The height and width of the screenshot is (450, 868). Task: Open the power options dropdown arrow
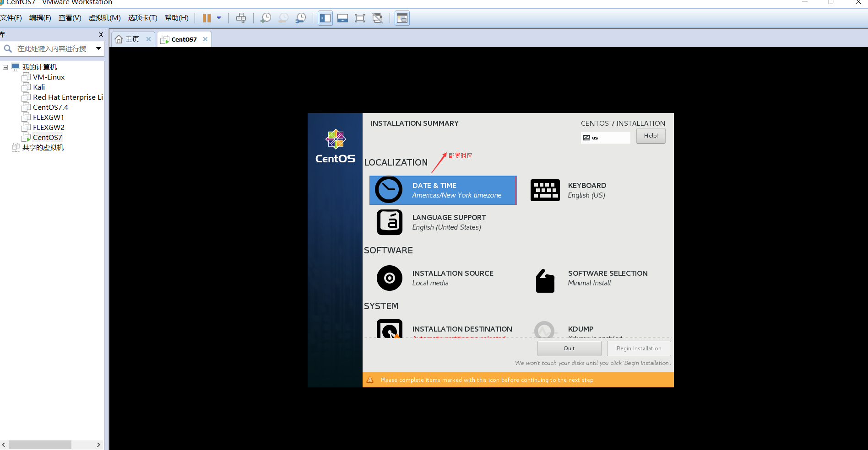click(x=219, y=18)
